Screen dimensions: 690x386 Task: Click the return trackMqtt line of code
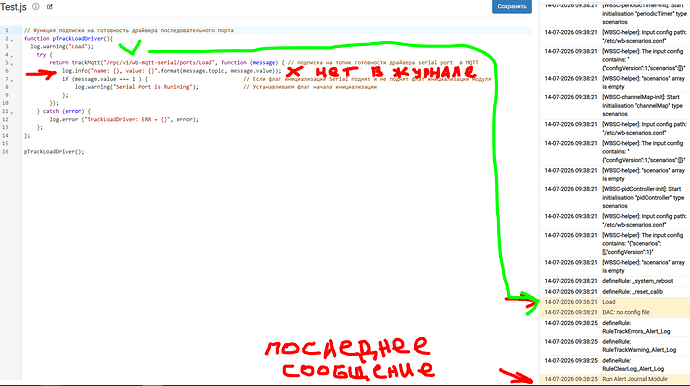point(167,63)
